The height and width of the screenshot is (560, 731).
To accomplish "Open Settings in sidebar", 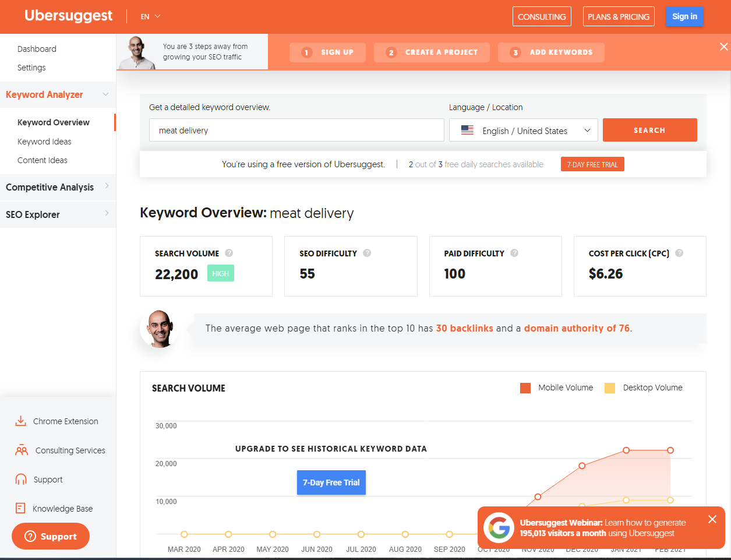I will click(x=31, y=68).
